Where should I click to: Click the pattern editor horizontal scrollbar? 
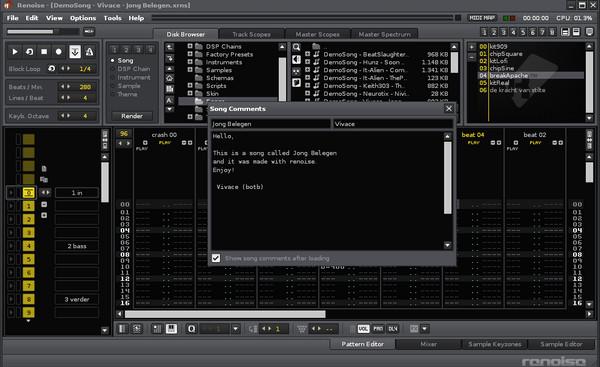coord(225,314)
